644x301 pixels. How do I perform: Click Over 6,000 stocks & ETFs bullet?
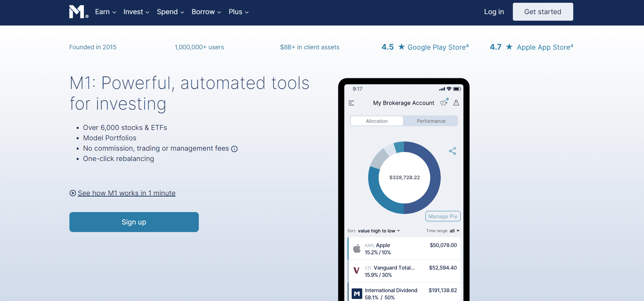point(125,128)
